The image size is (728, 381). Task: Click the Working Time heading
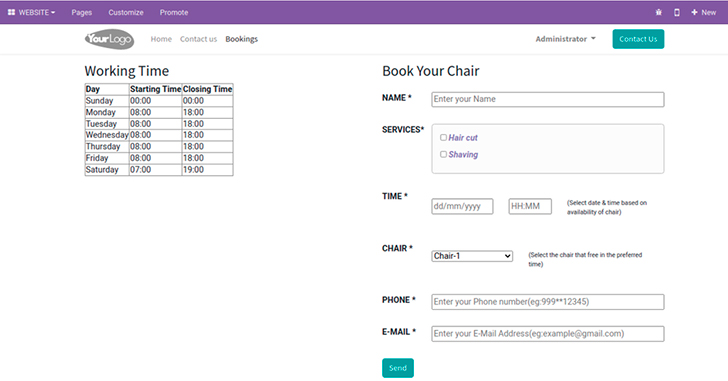[x=127, y=71]
